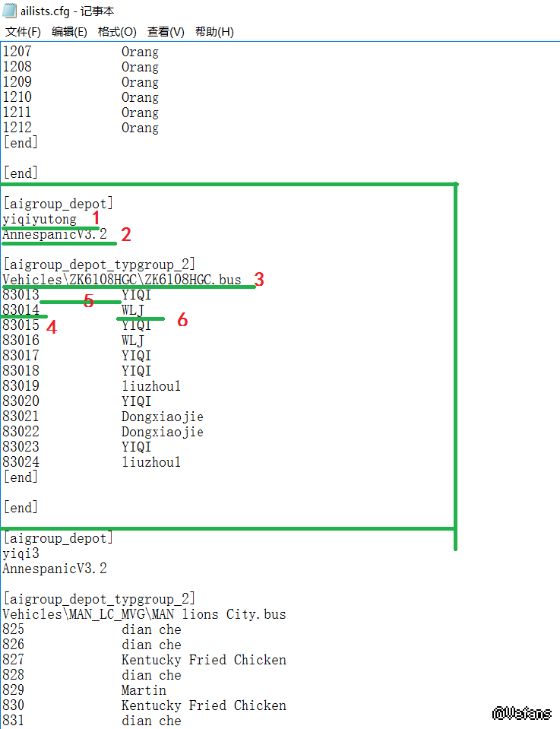Image resolution: width=560 pixels, height=729 pixels.
Task: Place cursor on number 1210
Action: coord(17,97)
